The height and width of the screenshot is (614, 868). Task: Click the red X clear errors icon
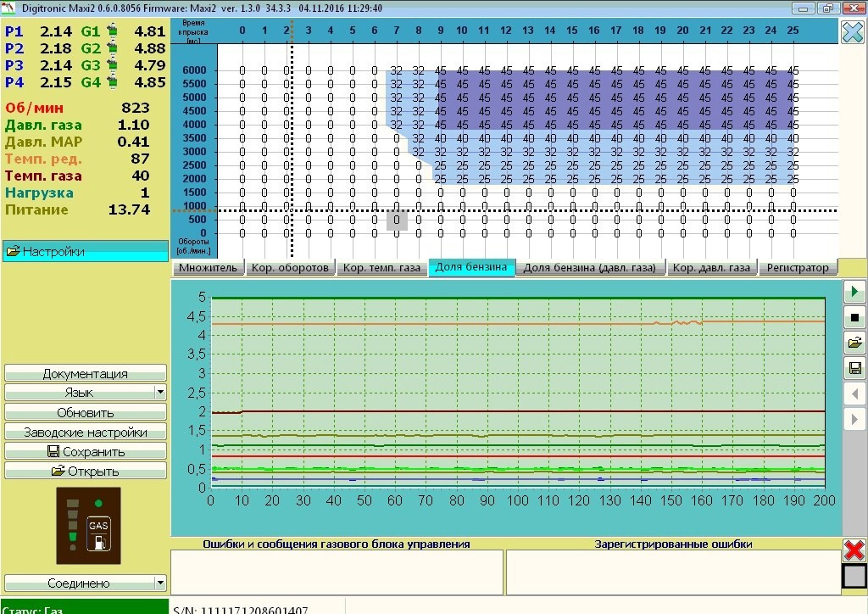click(854, 550)
